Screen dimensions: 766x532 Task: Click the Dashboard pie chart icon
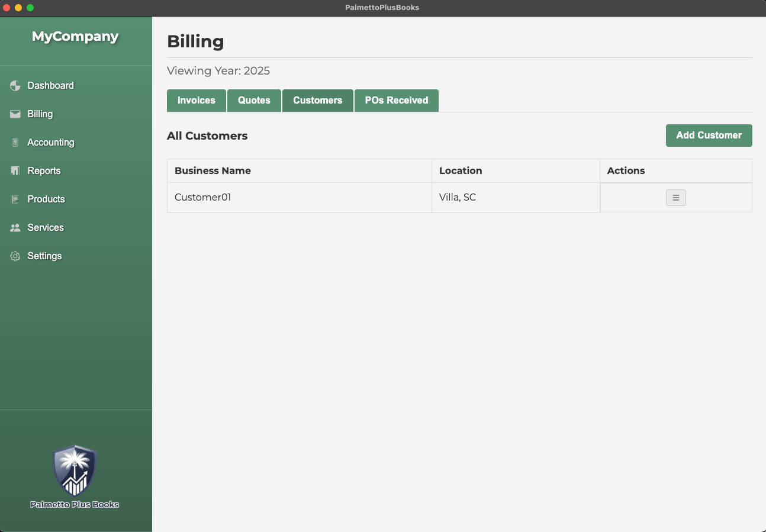tap(15, 86)
